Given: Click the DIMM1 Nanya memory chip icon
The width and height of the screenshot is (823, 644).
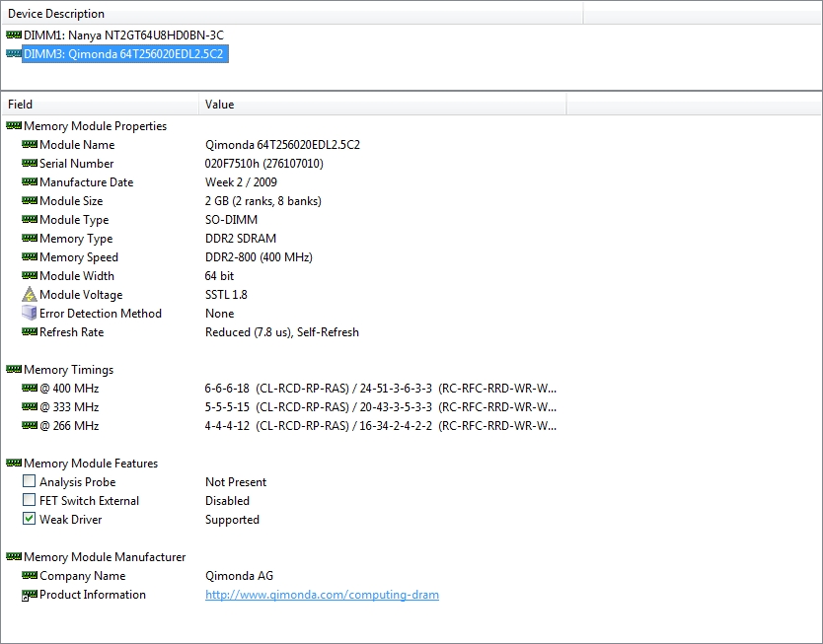Looking at the screenshot, I should 14,35.
